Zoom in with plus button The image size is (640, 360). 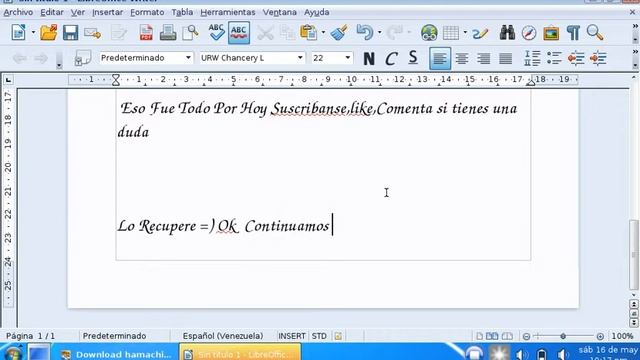click(600, 336)
